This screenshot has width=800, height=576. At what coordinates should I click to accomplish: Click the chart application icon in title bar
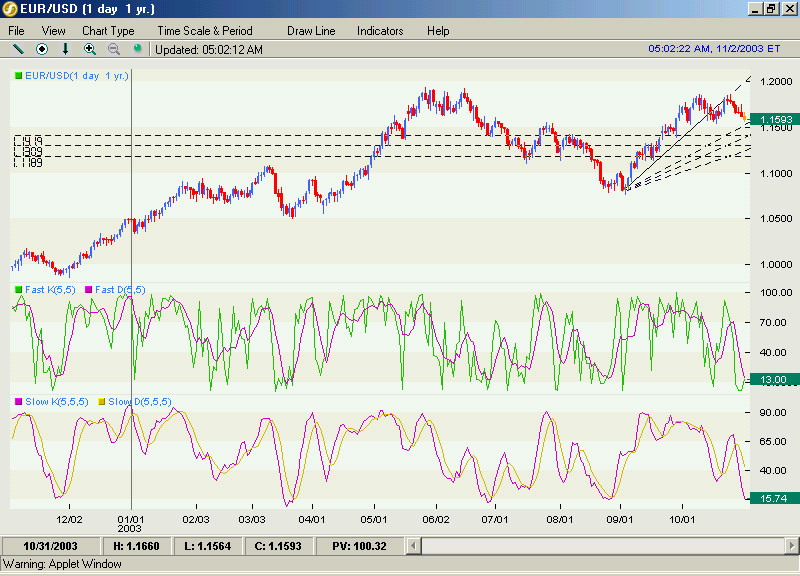[10, 9]
